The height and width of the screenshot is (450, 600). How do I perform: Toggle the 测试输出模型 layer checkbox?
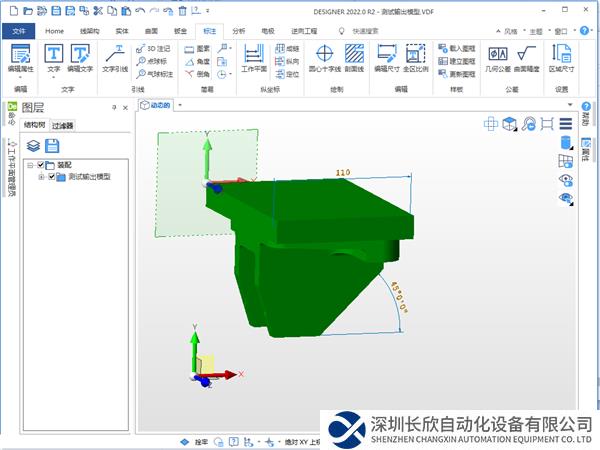click(x=51, y=177)
